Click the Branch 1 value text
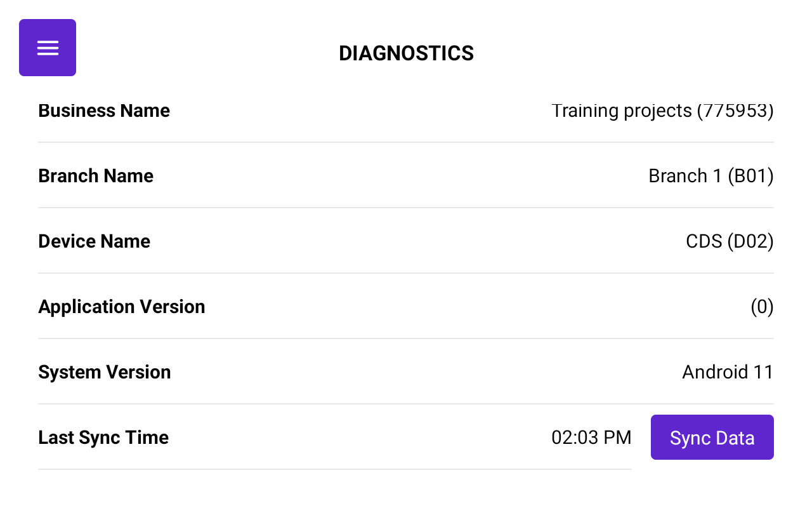The width and height of the screenshot is (812, 508). pyautogui.click(x=685, y=176)
